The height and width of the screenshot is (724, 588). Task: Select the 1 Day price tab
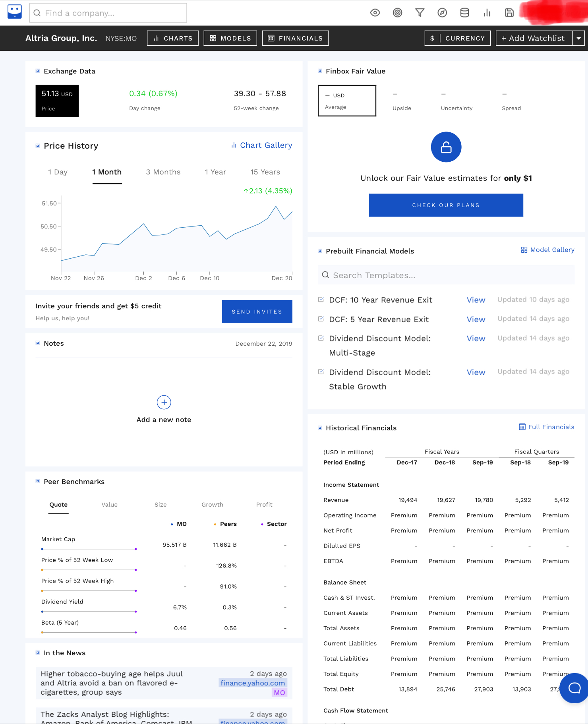pyautogui.click(x=58, y=172)
